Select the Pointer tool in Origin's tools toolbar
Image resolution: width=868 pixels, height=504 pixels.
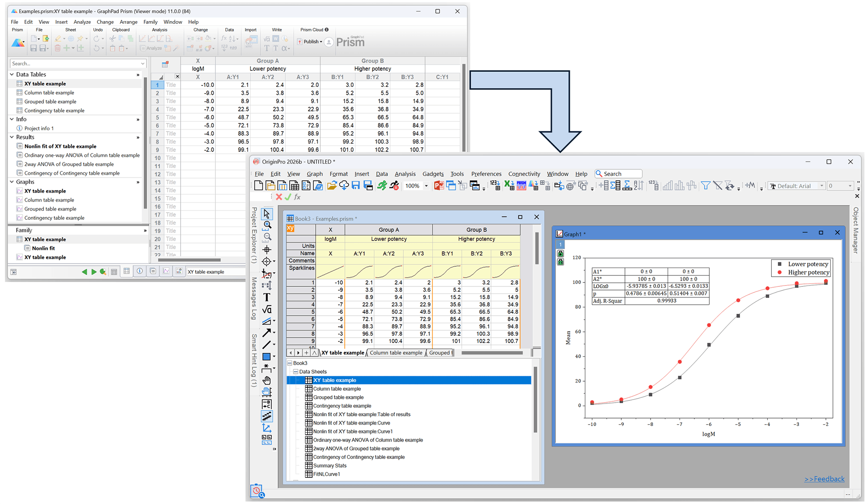click(267, 214)
